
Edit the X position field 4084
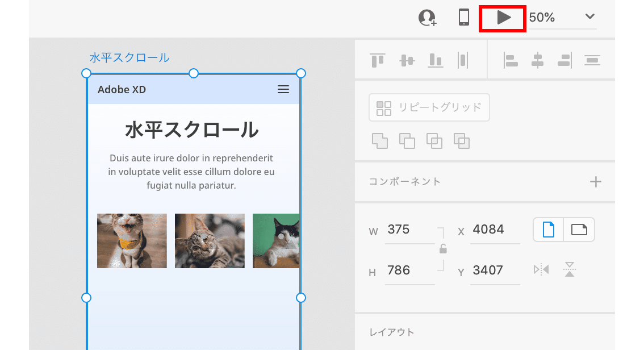pyautogui.click(x=495, y=230)
